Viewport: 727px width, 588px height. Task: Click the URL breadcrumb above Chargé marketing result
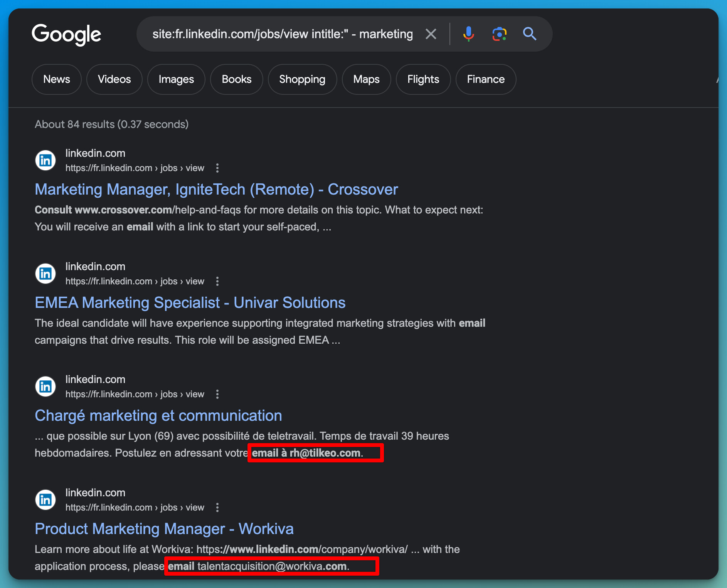pos(135,394)
